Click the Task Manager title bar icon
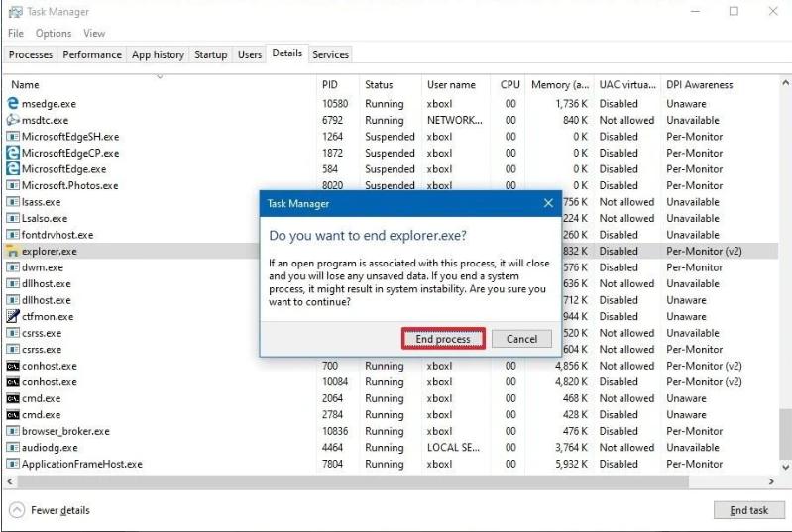The height and width of the screenshot is (532, 792). (16, 12)
